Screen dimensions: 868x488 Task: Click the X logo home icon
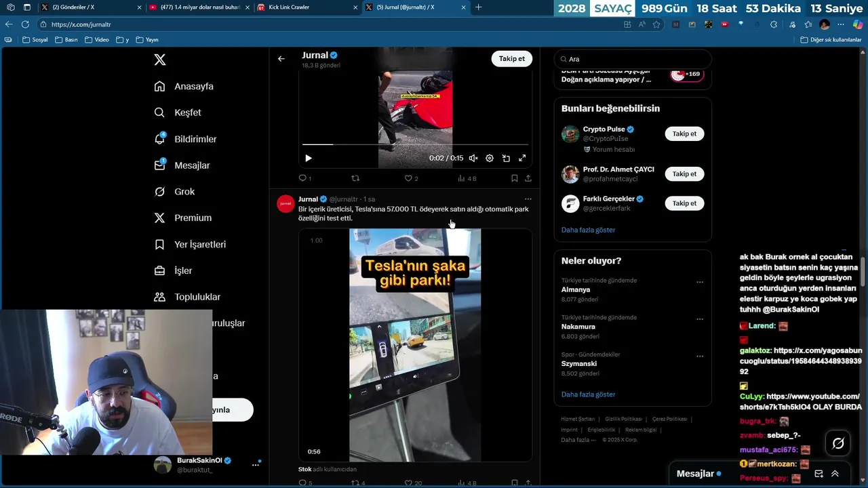[x=160, y=60]
